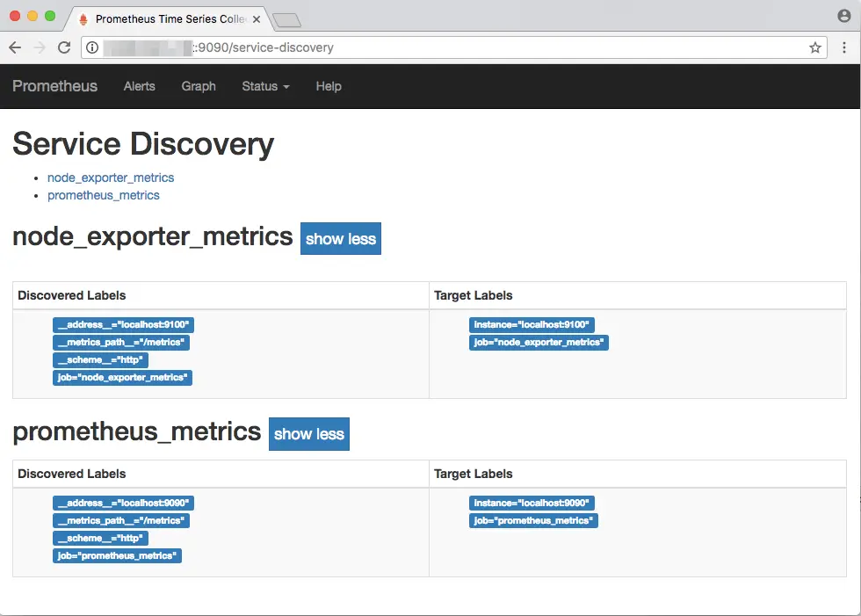Close the Prometheus Time Series tab
The image size is (861, 616).
pos(257,19)
